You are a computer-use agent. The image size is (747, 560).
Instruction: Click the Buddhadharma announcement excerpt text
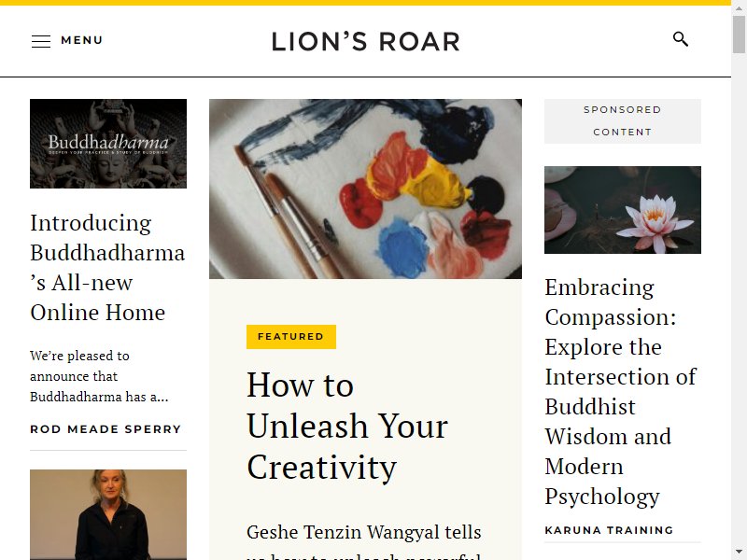click(x=99, y=376)
